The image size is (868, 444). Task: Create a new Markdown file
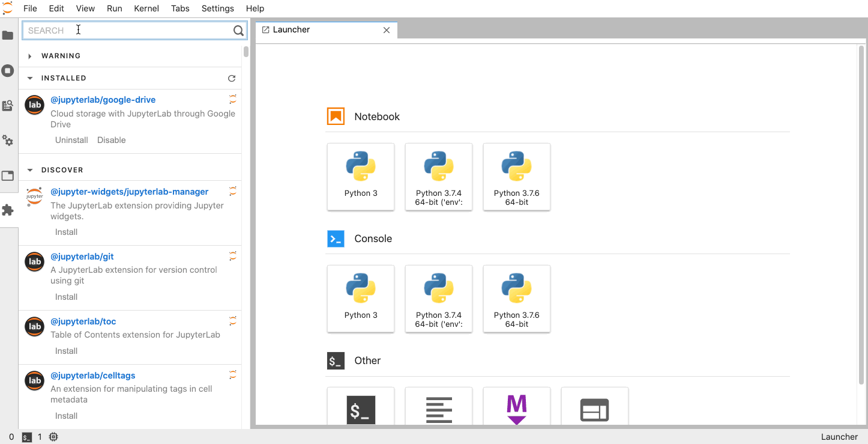click(517, 409)
